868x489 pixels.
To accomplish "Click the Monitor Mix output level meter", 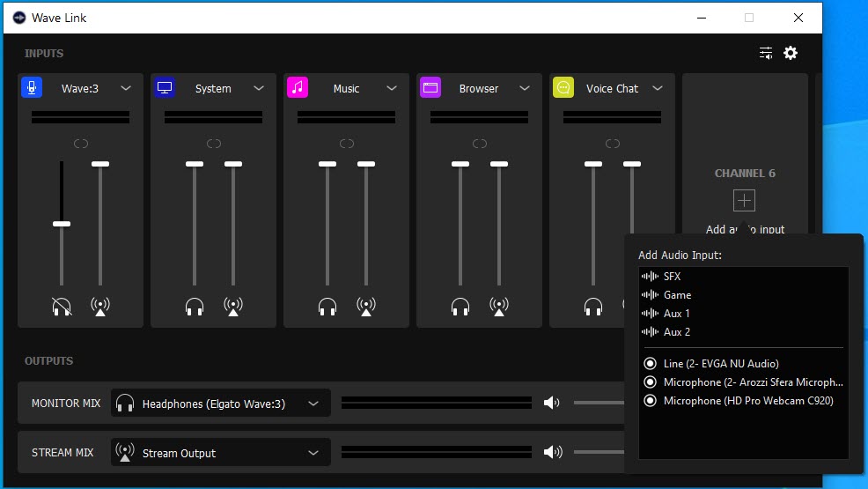I will 437,403.
